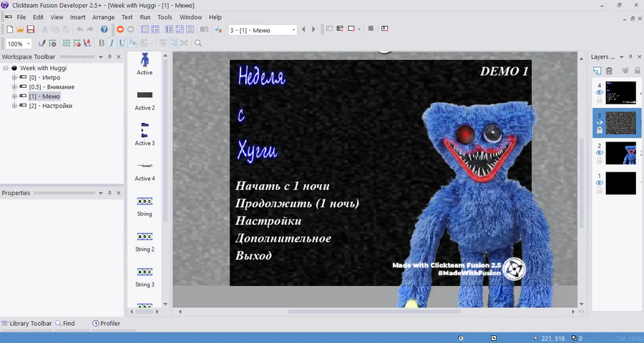Open the 100% zoom dropdown
The image size is (644, 343).
(29, 44)
